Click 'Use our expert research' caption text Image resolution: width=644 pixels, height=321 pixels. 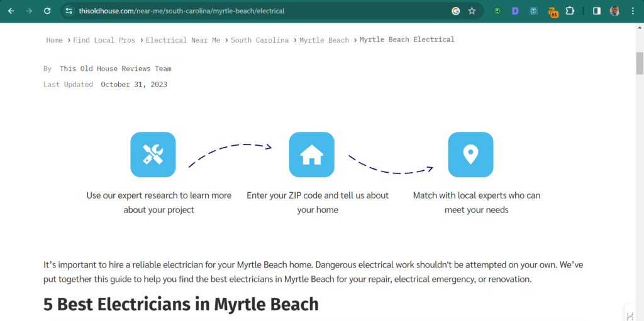click(x=159, y=203)
